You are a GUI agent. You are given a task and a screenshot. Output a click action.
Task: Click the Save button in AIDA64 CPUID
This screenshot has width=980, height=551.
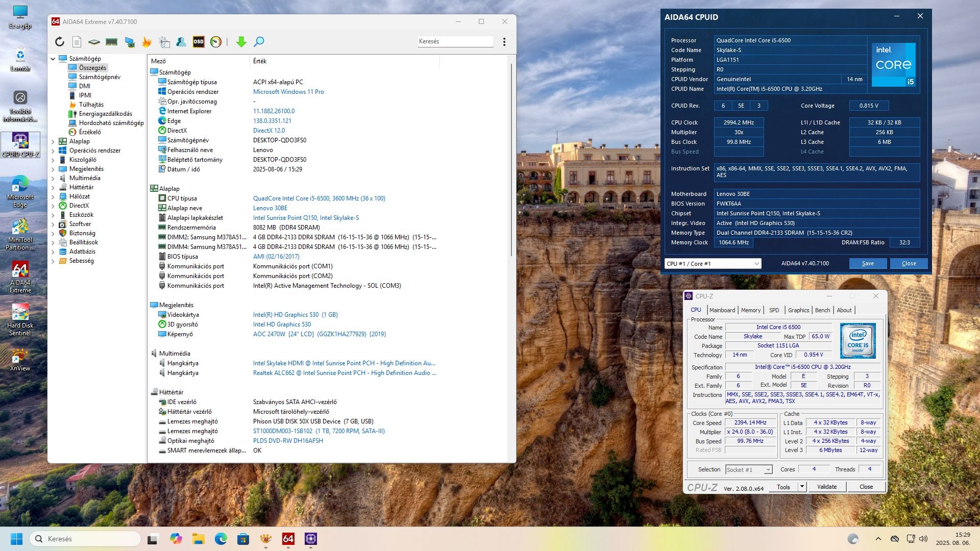point(867,264)
